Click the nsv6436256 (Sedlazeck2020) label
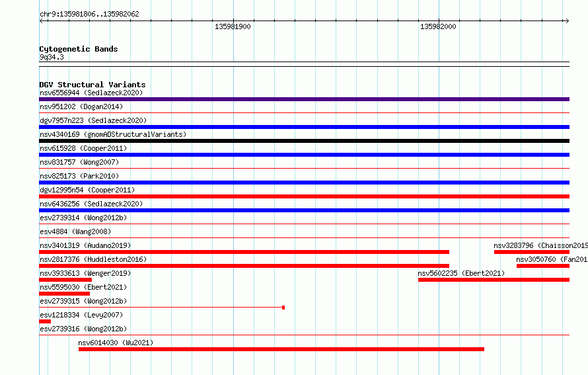 coord(91,204)
